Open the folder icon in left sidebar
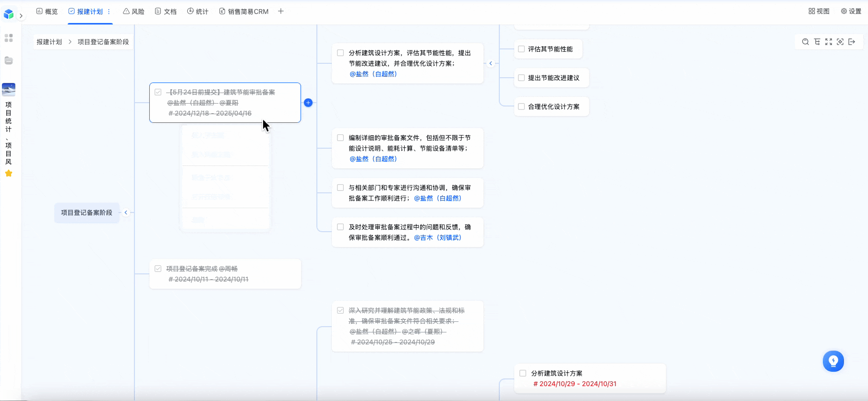Viewport: 868px width, 401px height. tap(9, 60)
